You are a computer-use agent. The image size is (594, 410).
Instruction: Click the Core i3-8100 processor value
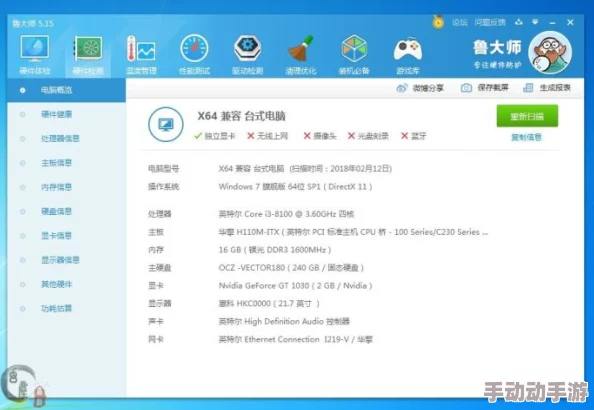pyautogui.click(x=286, y=214)
